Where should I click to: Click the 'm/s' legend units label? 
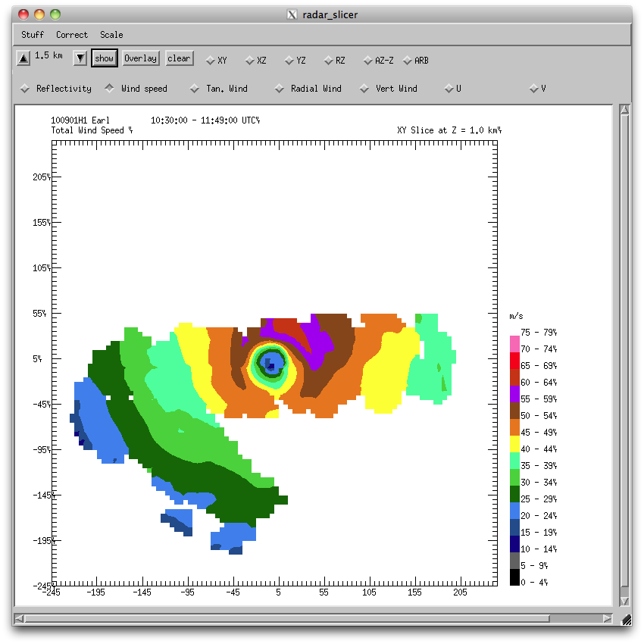(x=516, y=316)
